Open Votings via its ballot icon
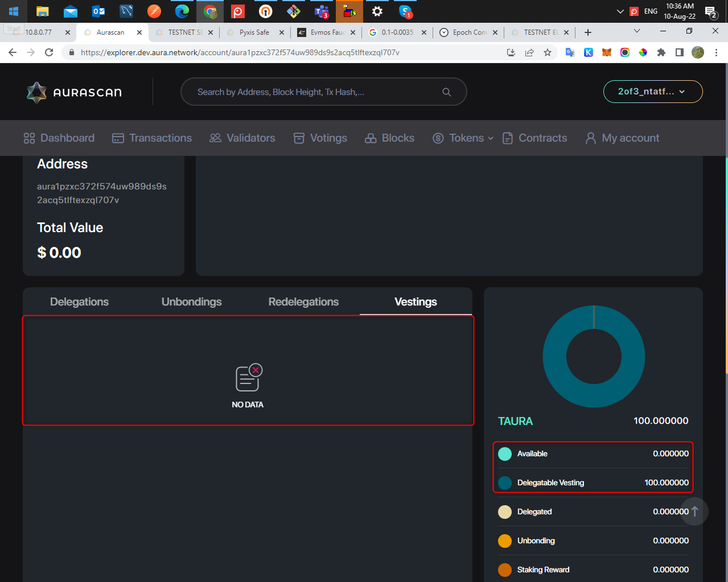 (x=298, y=137)
